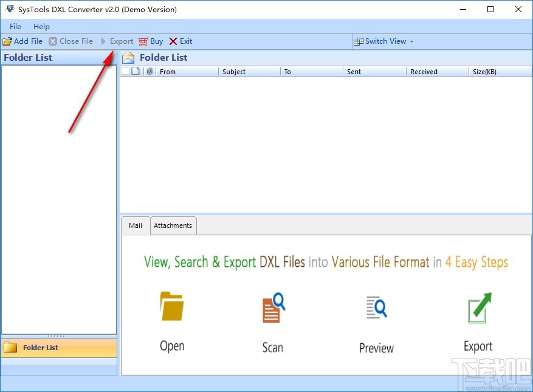Maximize the SysTools DXL Converter window
This screenshot has width=533, height=392.
pos(490,9)
